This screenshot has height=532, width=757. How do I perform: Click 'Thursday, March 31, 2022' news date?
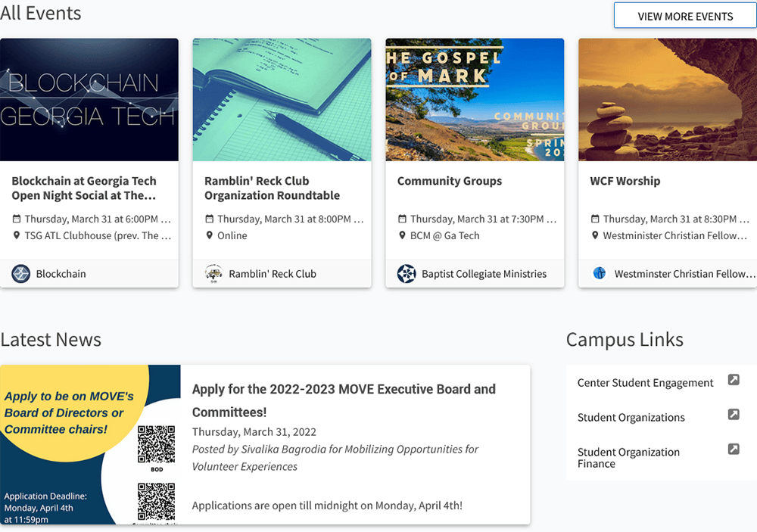[254, 431]
